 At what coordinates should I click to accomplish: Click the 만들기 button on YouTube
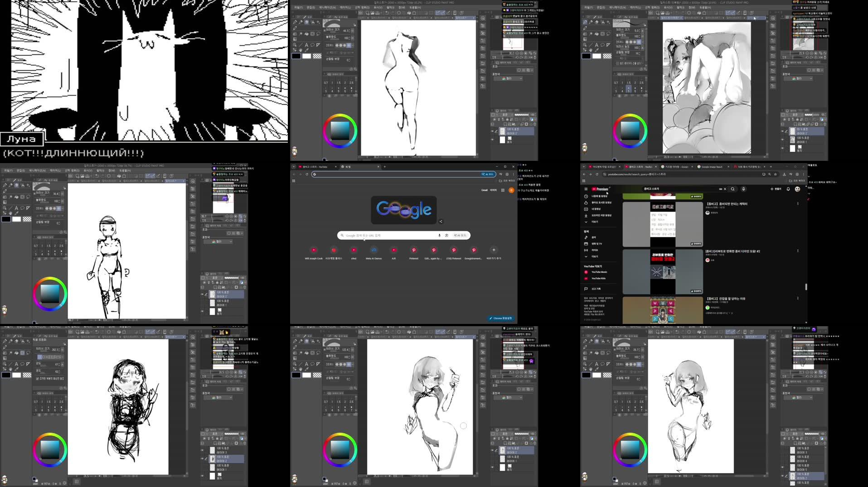[776, 189]
